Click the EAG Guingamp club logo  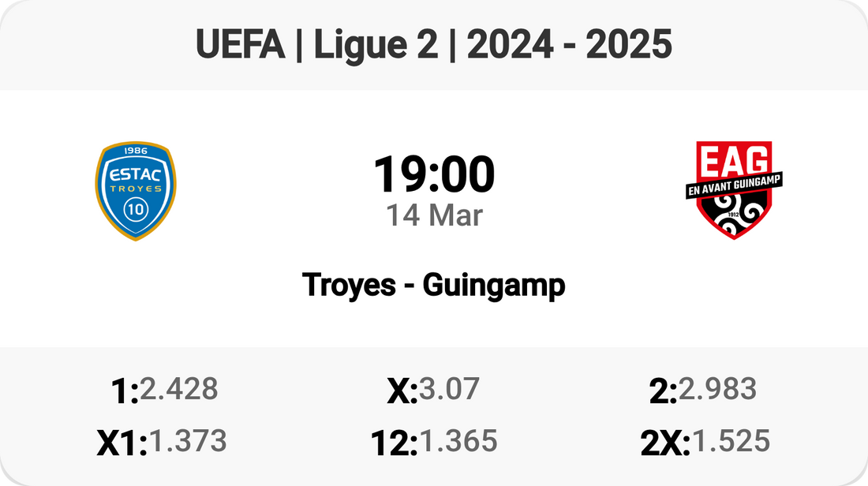pos(728,190)
